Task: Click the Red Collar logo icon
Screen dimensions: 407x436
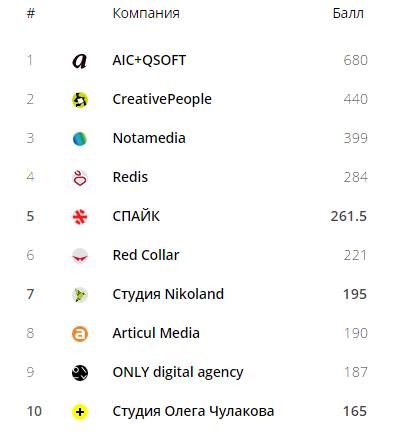Action: tap(80, 256)
